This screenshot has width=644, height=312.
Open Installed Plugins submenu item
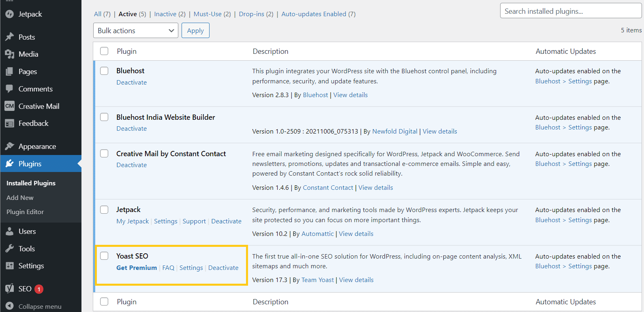31,183
